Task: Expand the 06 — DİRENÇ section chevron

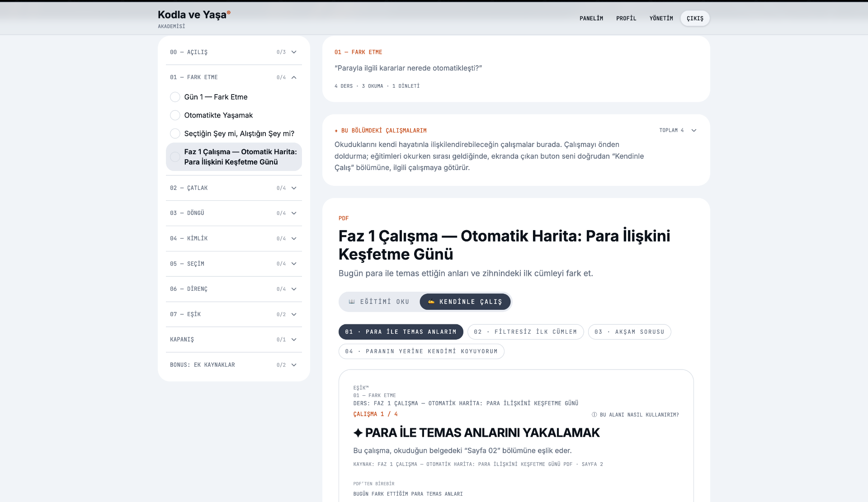Action: coord(294,289)
